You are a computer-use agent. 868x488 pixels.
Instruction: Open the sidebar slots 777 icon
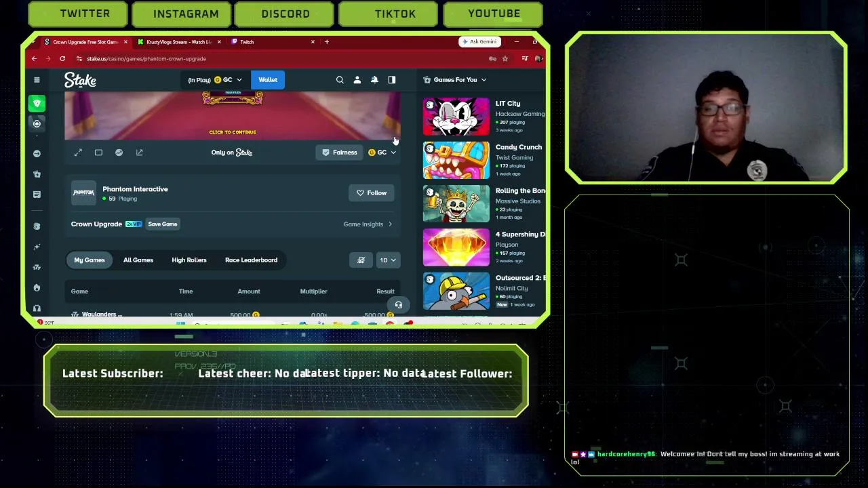(37, 267)
